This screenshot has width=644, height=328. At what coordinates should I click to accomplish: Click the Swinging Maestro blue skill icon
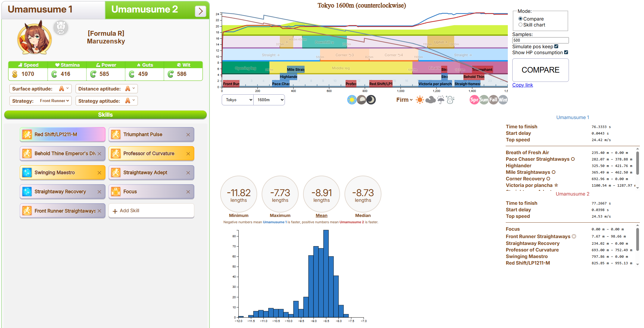(x=27, y=173)
